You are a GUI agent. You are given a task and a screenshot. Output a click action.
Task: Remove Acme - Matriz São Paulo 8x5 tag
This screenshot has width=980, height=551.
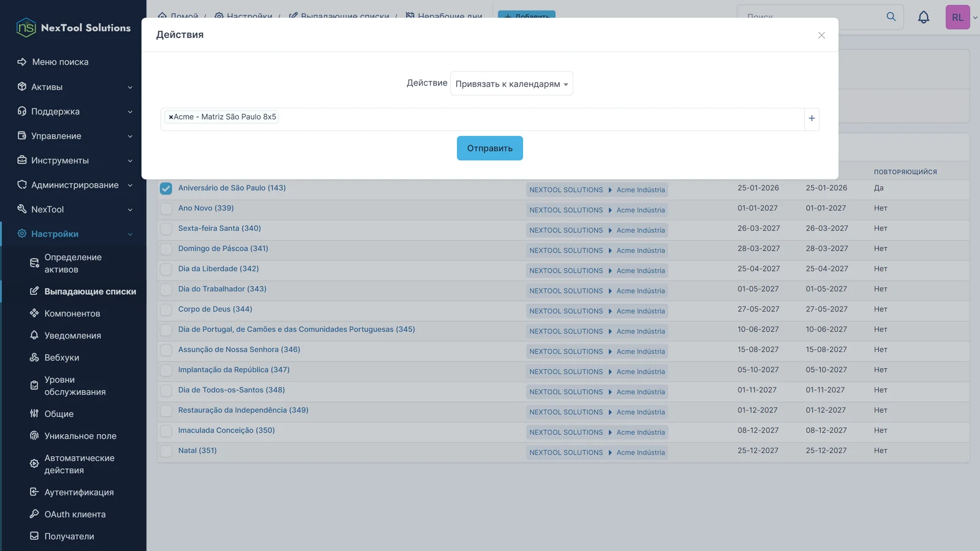170,117
